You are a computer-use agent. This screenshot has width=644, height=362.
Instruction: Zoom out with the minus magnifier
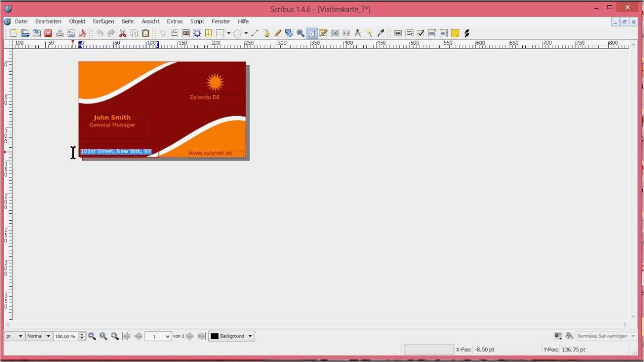point(92,336)
